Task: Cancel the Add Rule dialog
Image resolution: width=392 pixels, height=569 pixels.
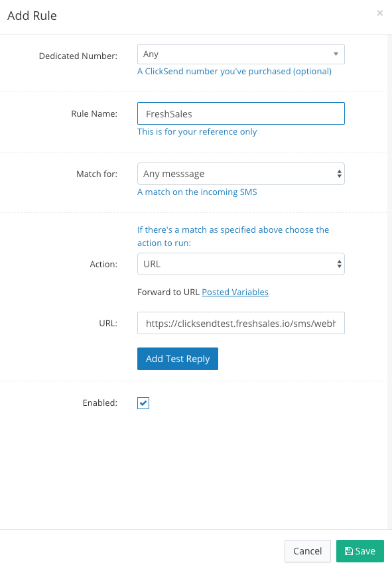Action: [307, 551]
